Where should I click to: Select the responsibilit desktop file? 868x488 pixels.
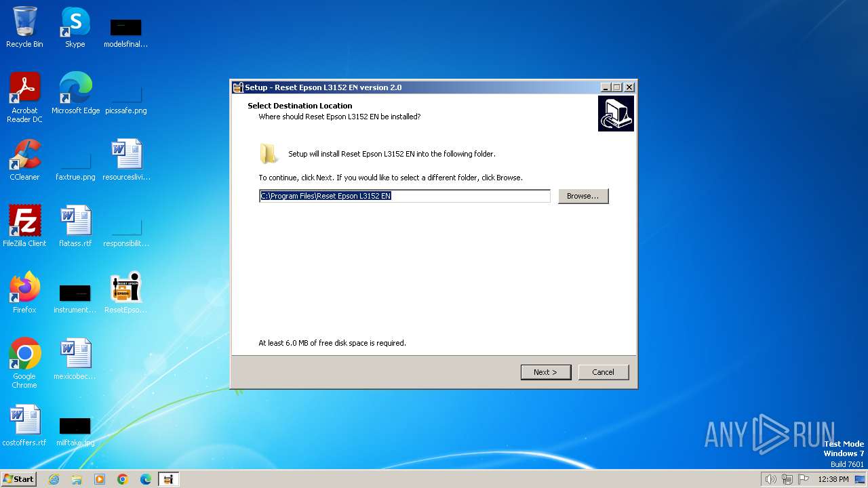click(126, 231)
